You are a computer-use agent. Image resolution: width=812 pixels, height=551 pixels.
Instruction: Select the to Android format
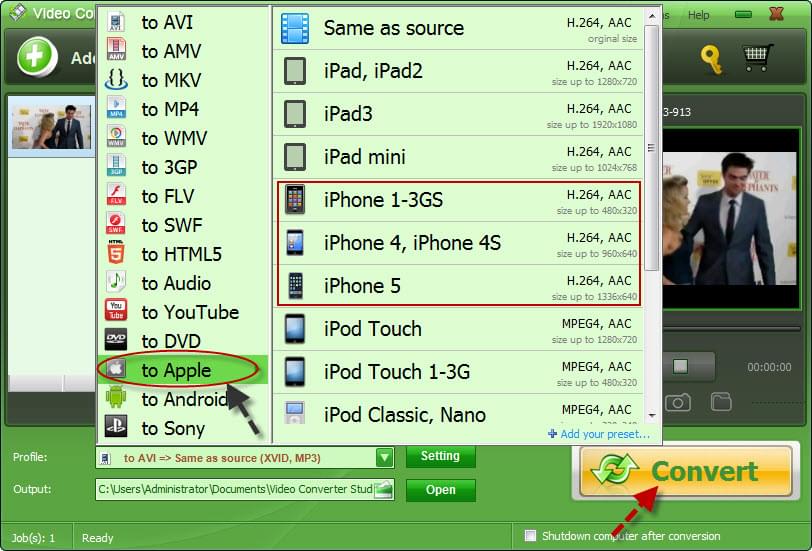tap(183, 399)
